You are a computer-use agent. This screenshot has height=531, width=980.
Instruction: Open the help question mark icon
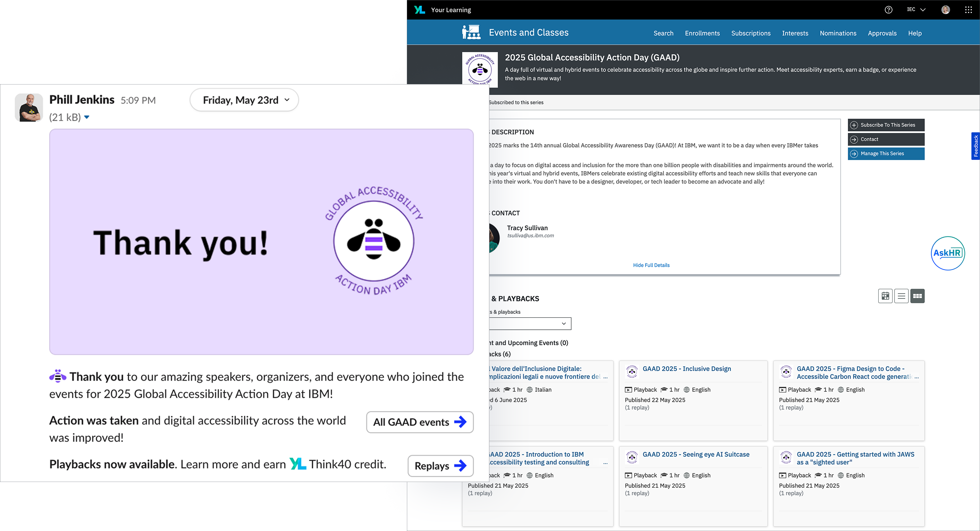pyautogui.click(x=888, y=10)
